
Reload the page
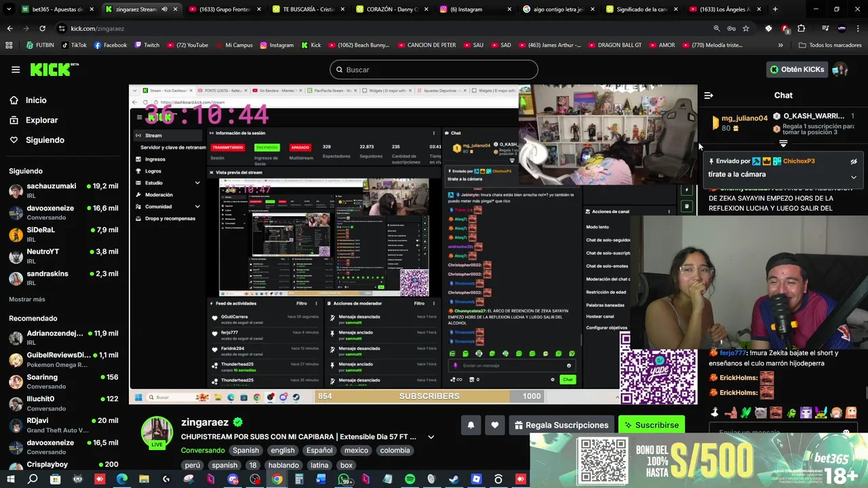42,28
